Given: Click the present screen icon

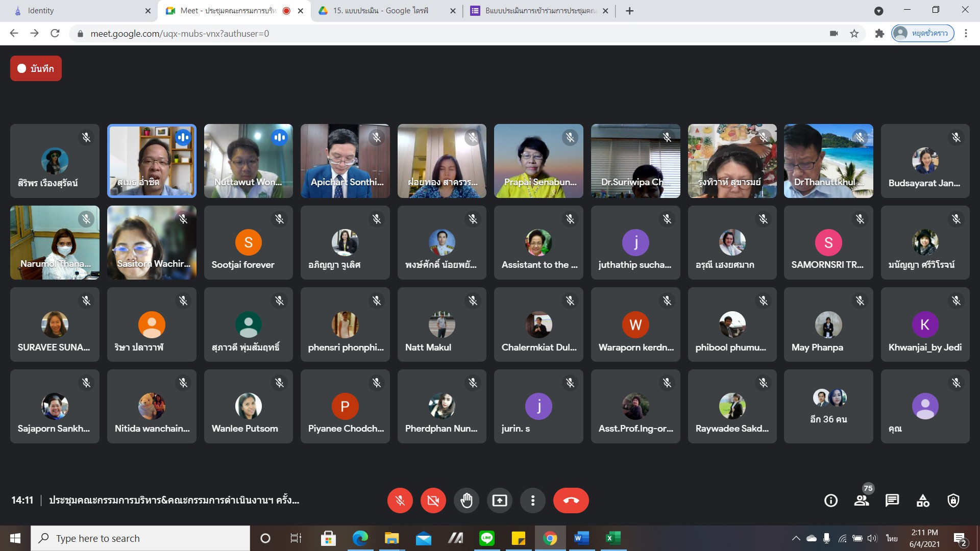Looking at the screenshot, I should [x=499, y=500].
